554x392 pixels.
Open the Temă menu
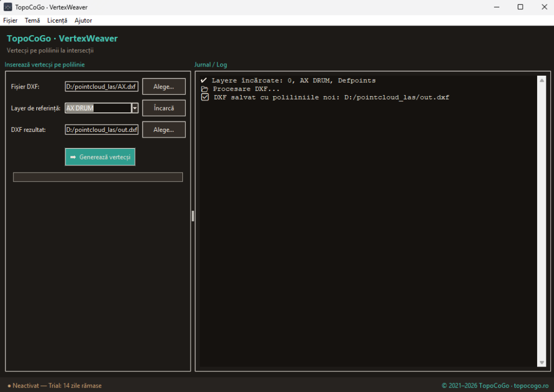(32, 21)
